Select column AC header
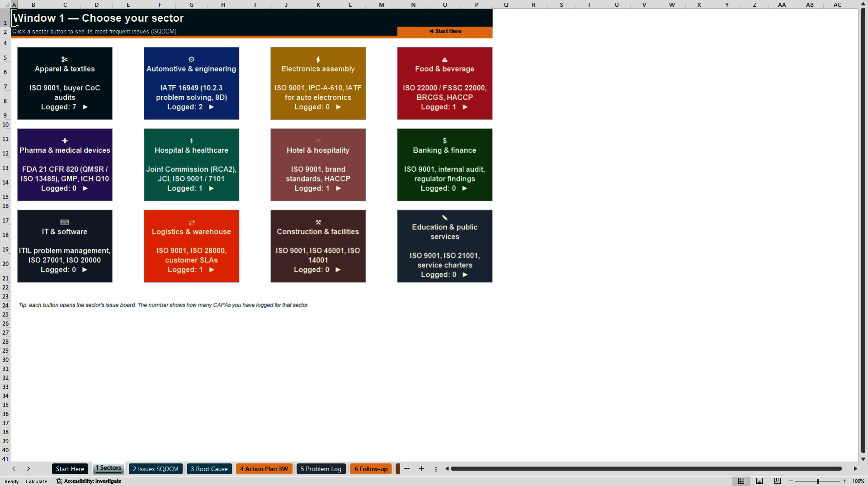 click(x=837, y=5)
